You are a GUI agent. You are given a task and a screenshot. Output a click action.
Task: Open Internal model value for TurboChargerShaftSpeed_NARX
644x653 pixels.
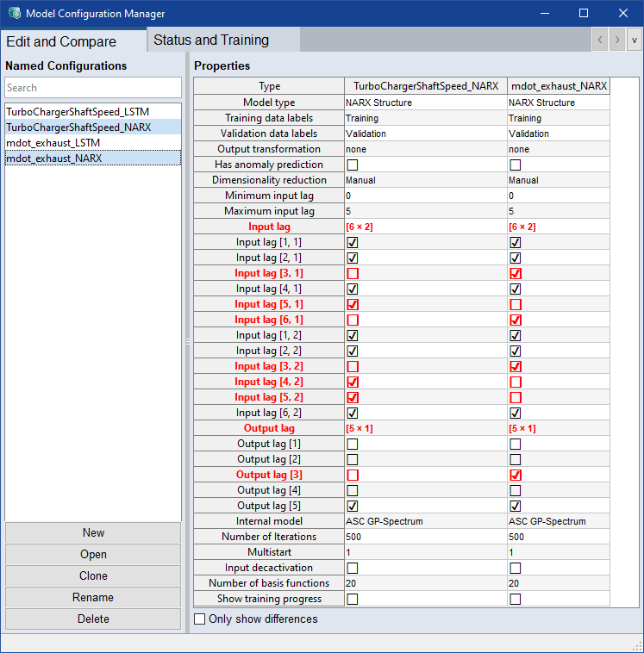(x=425, y=521)
